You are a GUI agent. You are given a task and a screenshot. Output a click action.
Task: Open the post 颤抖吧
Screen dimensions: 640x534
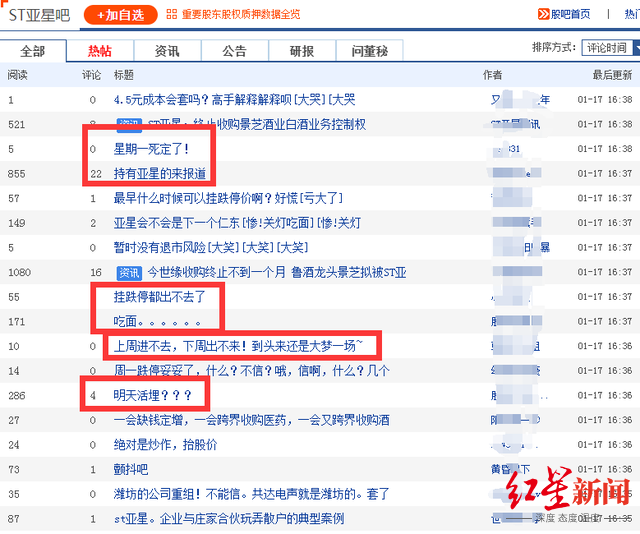pos(131,469)
